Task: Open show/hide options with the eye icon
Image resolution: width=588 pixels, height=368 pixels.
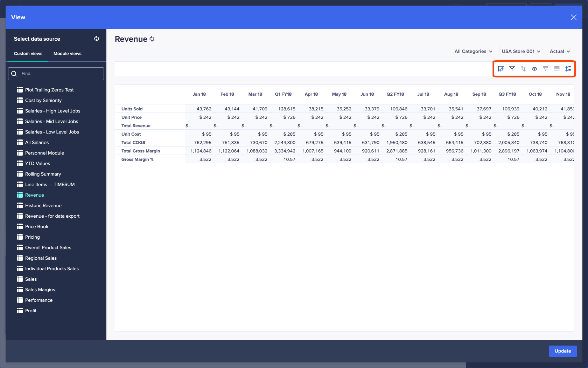Action: [534, 69]
